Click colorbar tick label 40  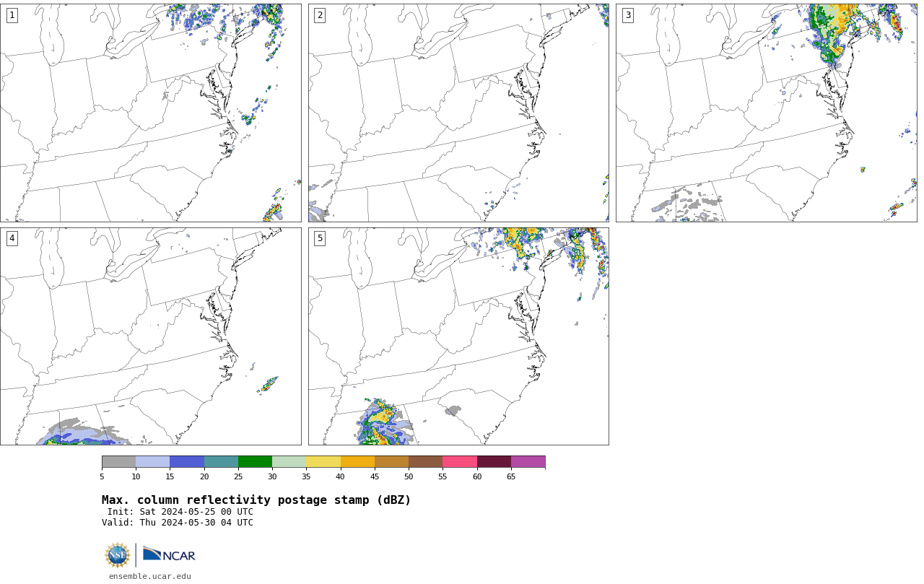(341, 476)
